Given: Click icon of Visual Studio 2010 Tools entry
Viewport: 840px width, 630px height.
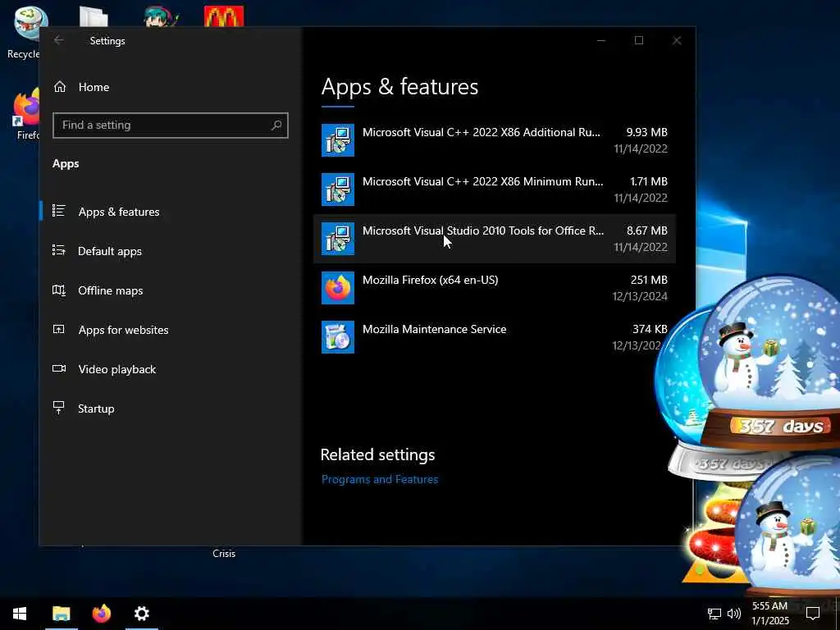Looking at the screenshot, I should [337, 239].
